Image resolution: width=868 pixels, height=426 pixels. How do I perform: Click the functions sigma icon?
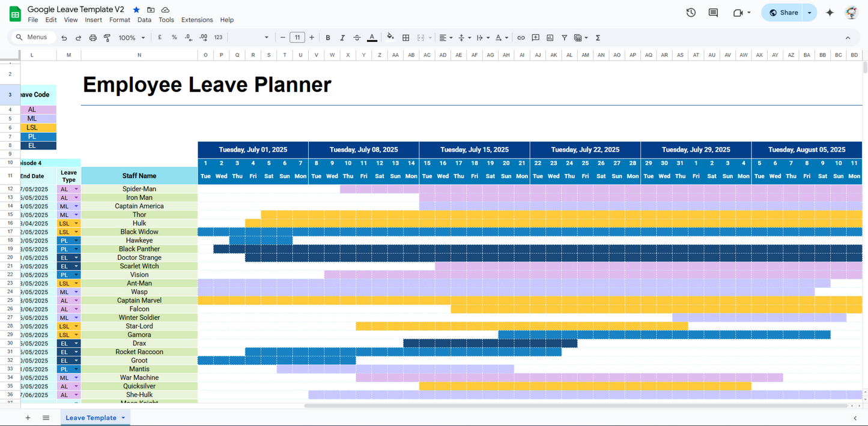[598, 38]
